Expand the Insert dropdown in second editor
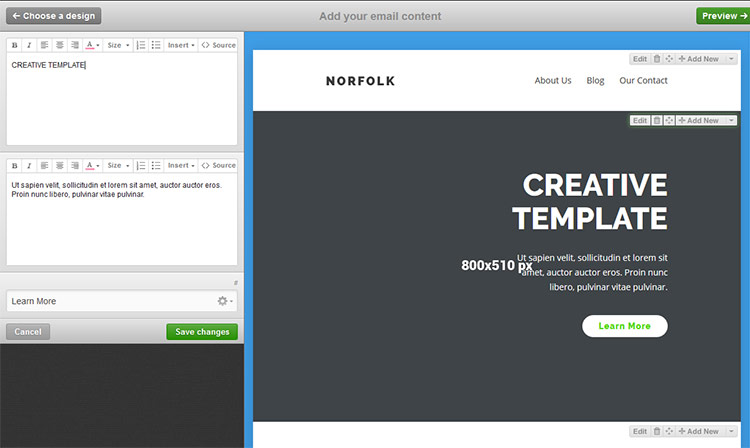 pos(180,165)
